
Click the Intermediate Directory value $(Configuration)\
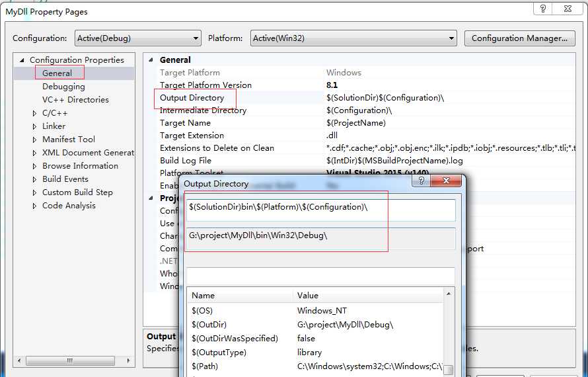(x=359, y=110)
